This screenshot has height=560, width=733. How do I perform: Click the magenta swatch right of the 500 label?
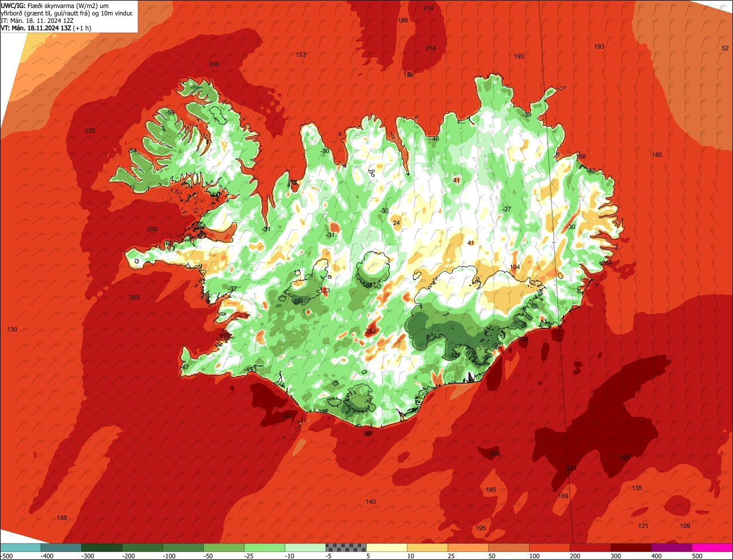712,547
